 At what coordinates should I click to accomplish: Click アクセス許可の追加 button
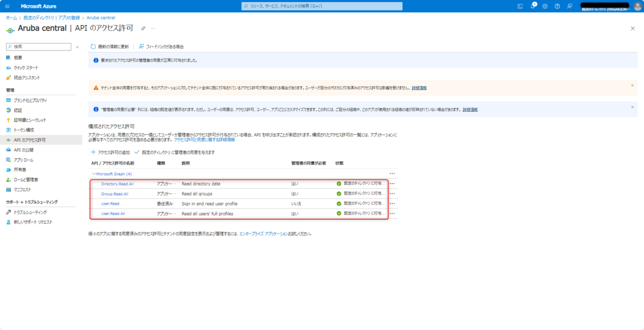coord(111,152)
